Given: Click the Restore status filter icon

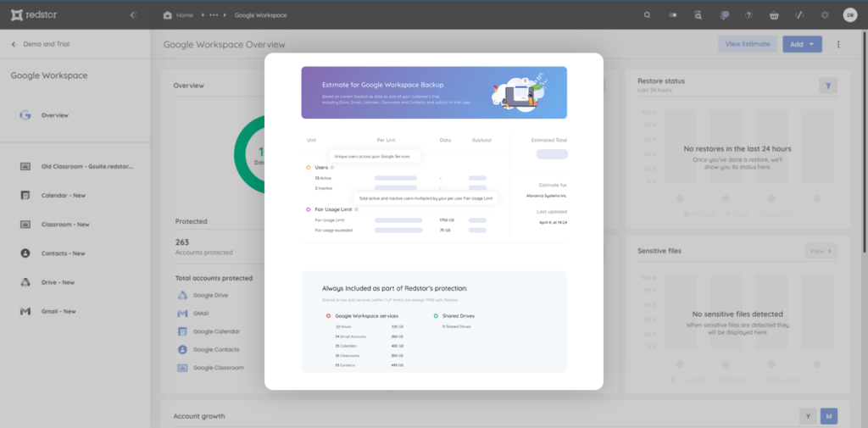Looking at the screenshot, I should 828,86.
